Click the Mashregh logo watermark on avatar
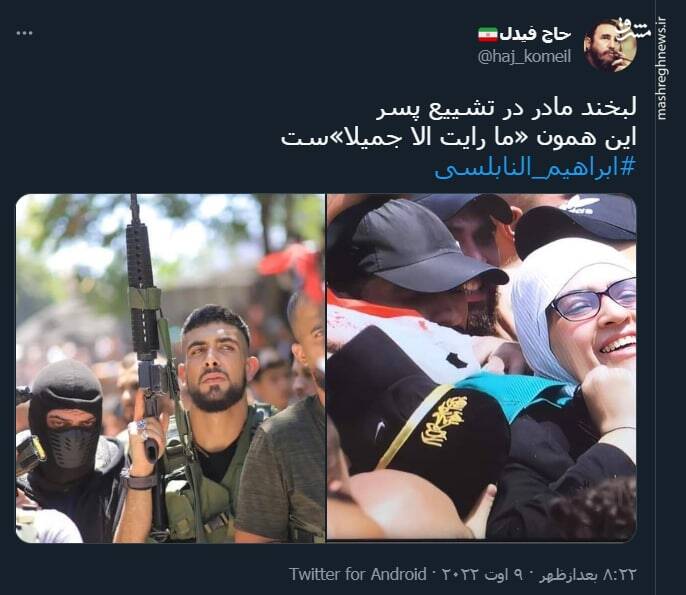Screen dimensions: 686x595 click(x=632, y=30)
